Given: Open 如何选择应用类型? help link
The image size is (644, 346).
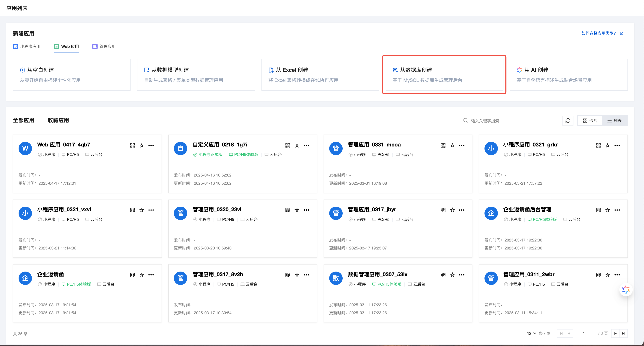Looking at the screenshot, I should click(602, 33).
